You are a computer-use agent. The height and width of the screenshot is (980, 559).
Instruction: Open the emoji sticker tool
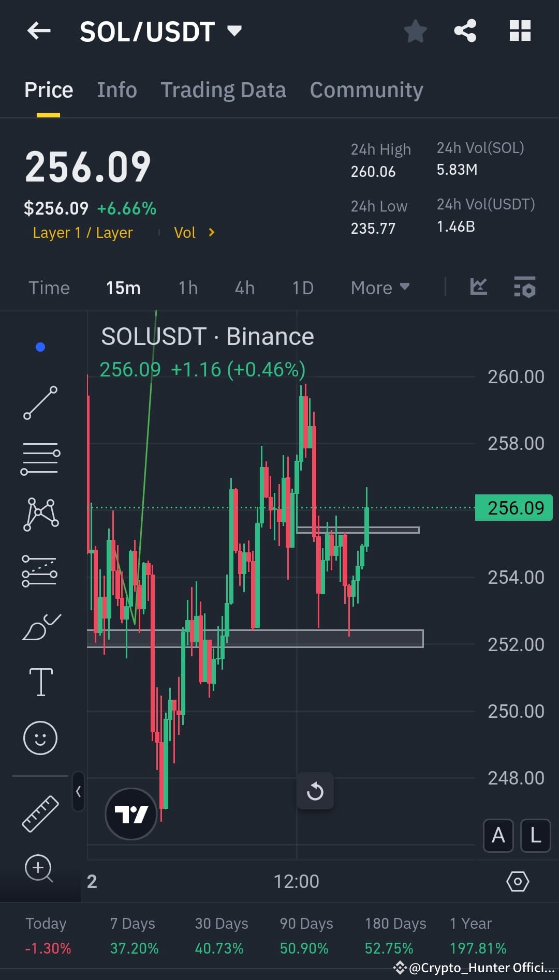[x=40, y=738]
